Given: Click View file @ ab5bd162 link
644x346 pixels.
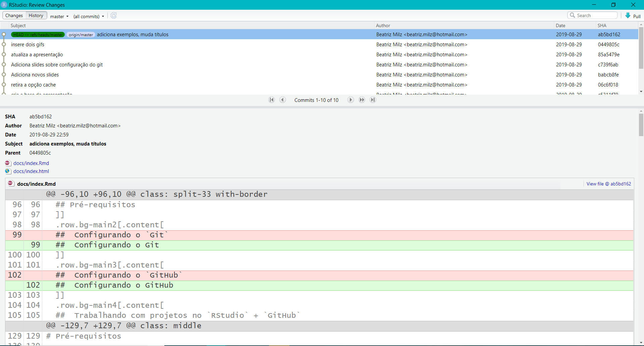Looking at the screenshot, I should 608,184.
